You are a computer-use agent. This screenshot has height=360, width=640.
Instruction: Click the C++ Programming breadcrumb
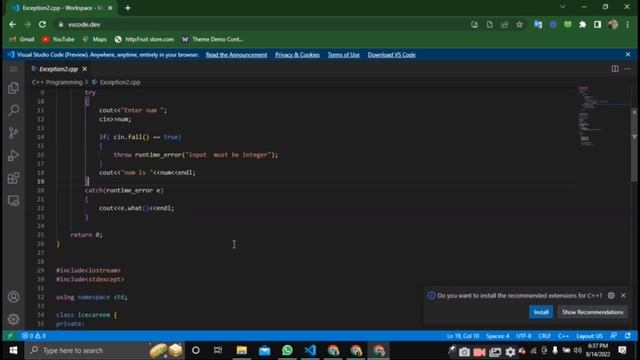57,82
